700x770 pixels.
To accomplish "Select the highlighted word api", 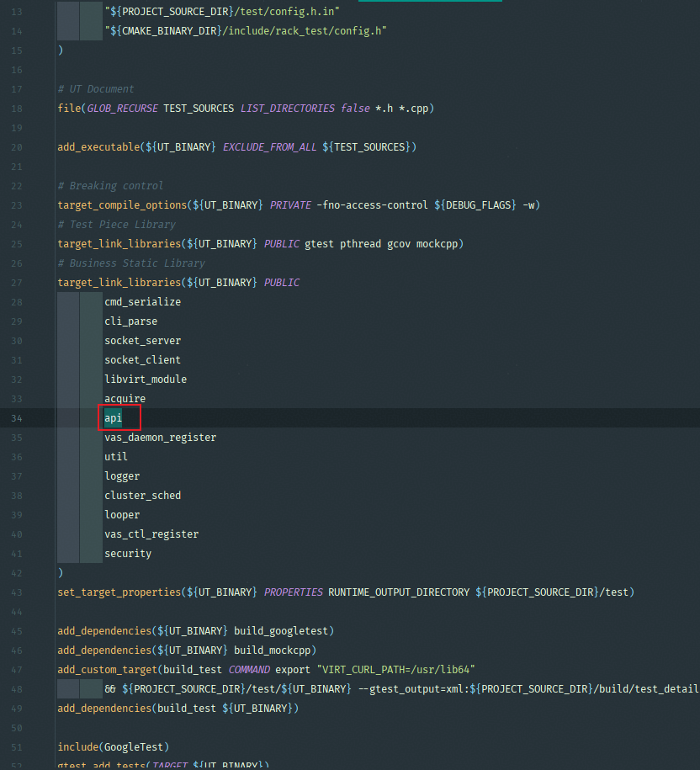I will coord(113,418).
